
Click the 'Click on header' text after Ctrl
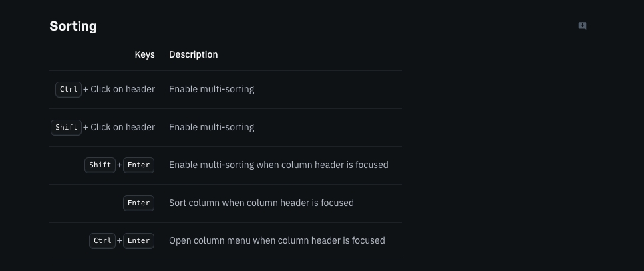[x=122, y=89]
